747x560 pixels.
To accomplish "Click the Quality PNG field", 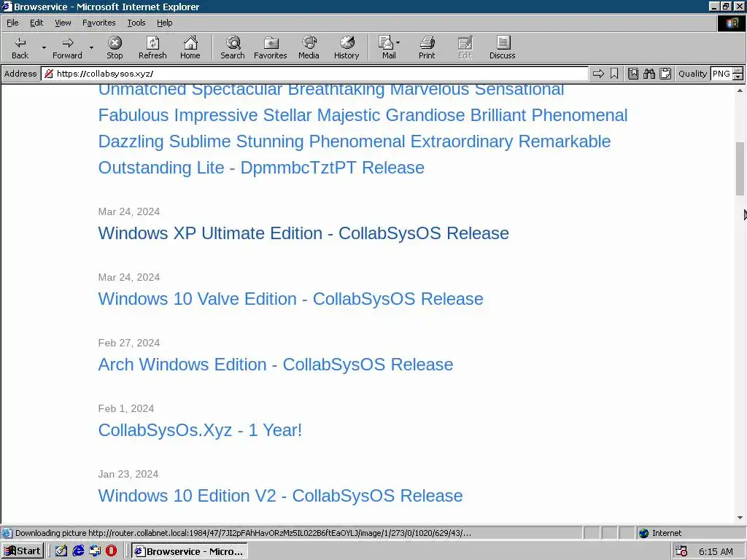I will (x=721, y=74).
